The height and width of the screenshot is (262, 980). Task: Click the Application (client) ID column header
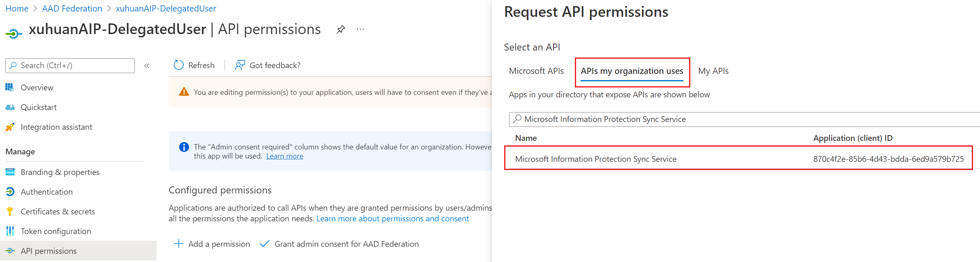pos(853,138)
